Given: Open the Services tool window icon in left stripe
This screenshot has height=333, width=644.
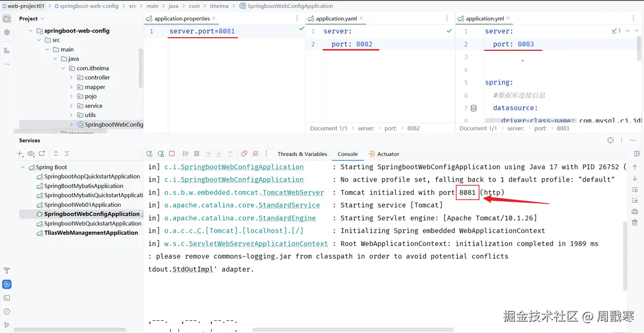Looking at the screenshot, I should (7, 284).
